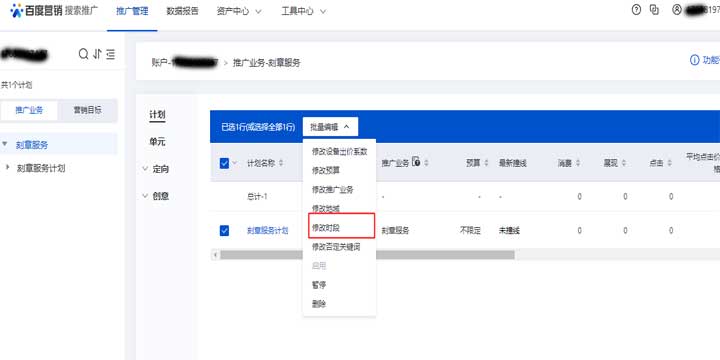
Task: Open the 单元 level tab
Action: [x=157, y=142]
